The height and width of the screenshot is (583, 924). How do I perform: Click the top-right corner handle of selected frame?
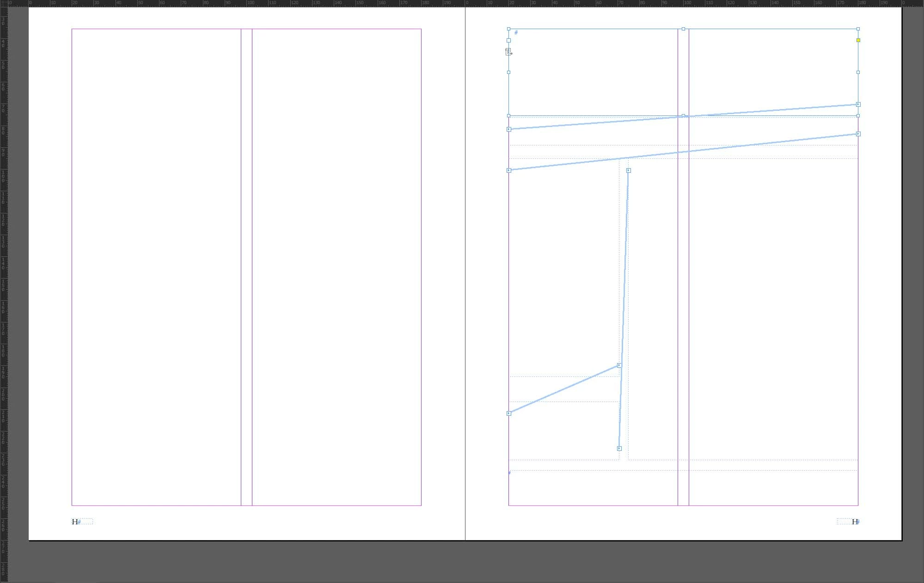[858, 29]
